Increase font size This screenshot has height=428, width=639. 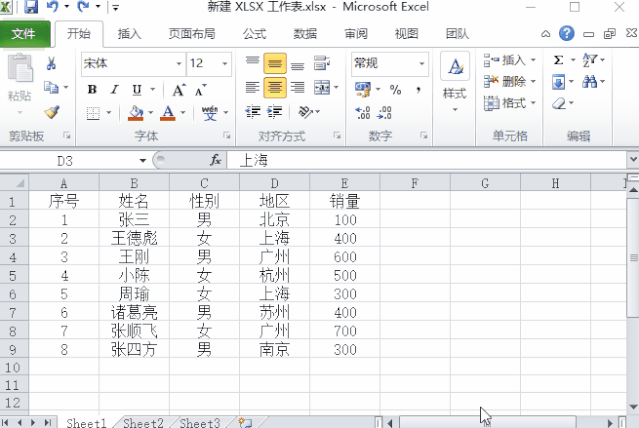179,90
